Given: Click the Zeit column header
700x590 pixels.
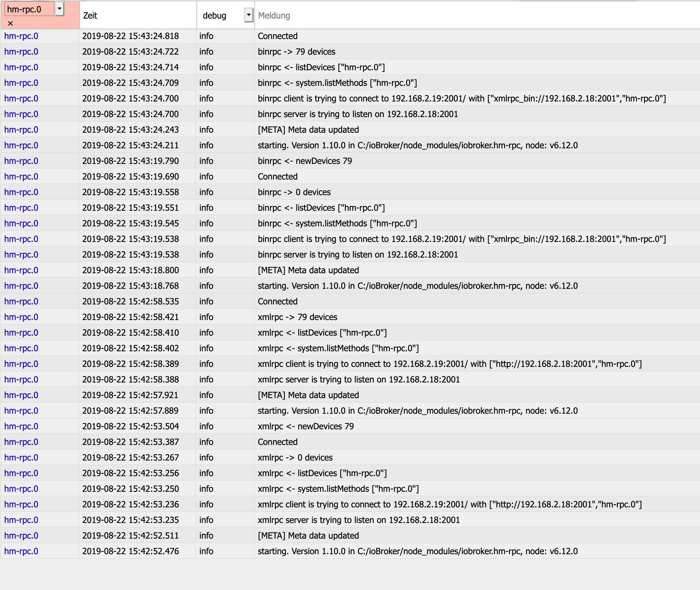Looking at the screenshot, I should pyautogui.click(x=90, y=15).
